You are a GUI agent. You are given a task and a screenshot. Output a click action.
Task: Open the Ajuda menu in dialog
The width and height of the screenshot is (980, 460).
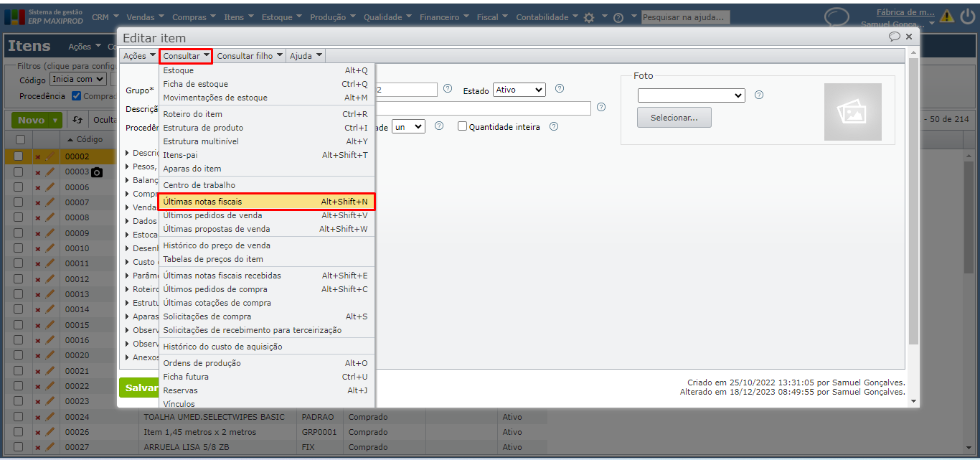point(306,55)
